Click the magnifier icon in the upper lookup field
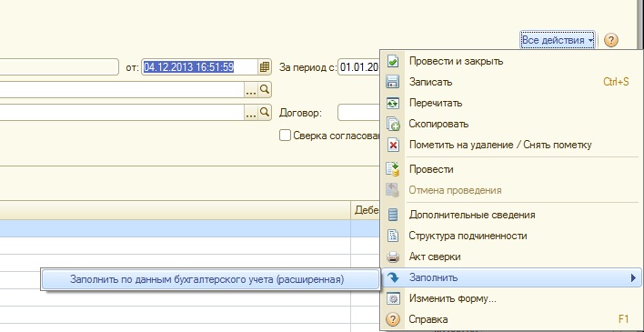Image resolution: width=644 pixels, height=332 pixels. pyautogui.click(x=265, y=89)
